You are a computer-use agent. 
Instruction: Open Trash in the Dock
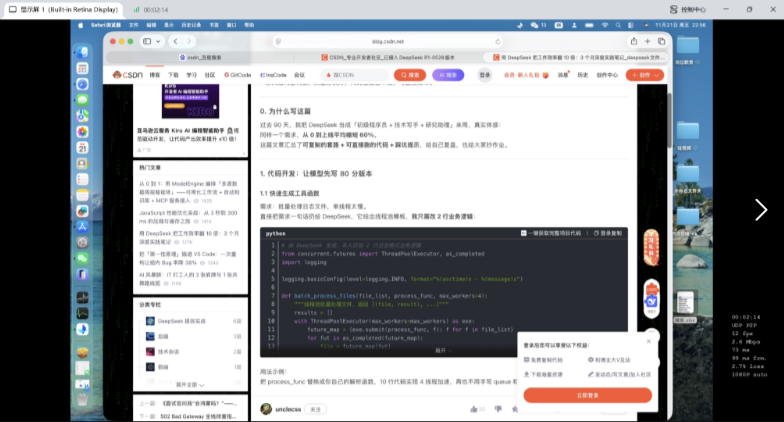pyautogui.click(x=82, y=400)
